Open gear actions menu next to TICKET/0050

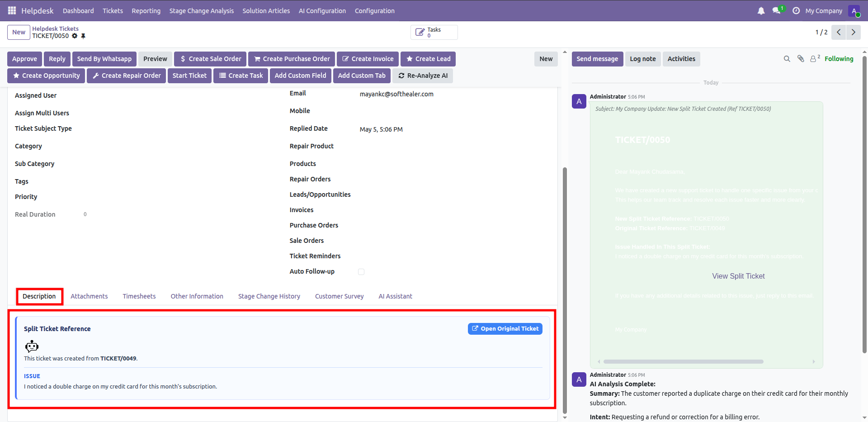[75, 36]
